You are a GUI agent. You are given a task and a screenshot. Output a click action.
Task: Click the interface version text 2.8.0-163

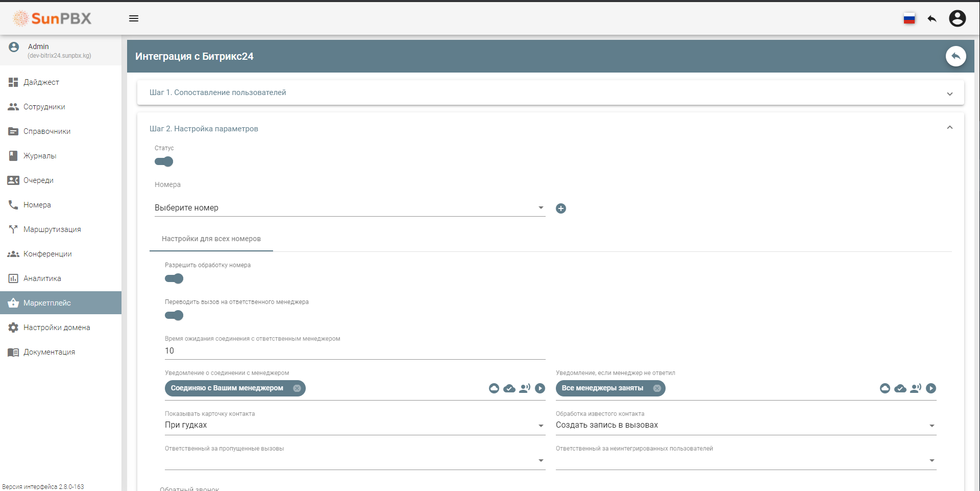point(43,487)
